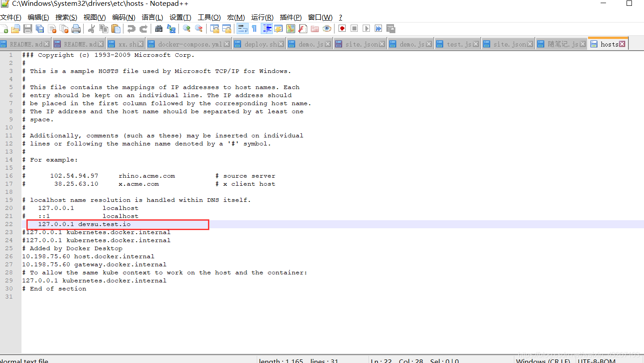Click Run macro multiple times icon

[378, 29]
